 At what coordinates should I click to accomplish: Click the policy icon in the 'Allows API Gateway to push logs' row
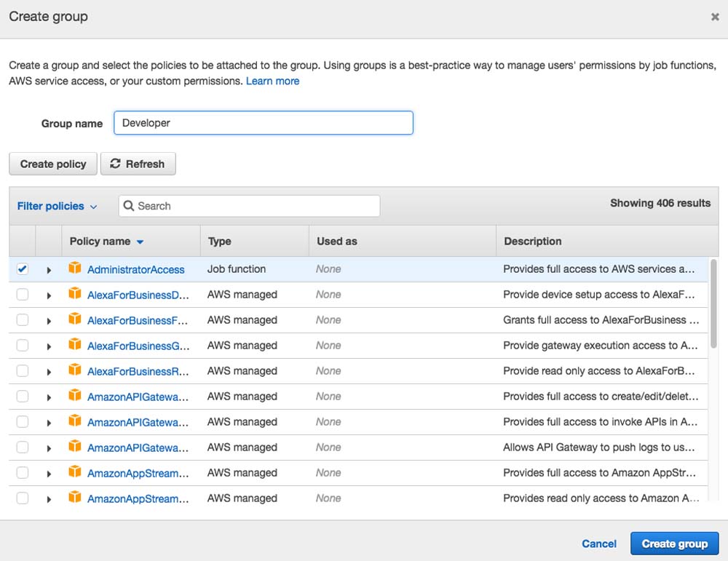(x=75, y=447)
